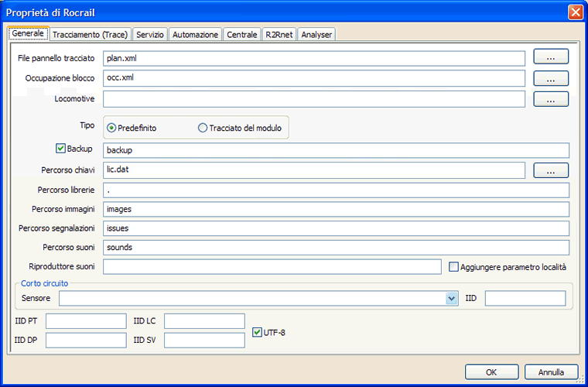Click browse button for File pannello tracciato
The width and height of the screenshot is (588, 387).
[550, 57]
